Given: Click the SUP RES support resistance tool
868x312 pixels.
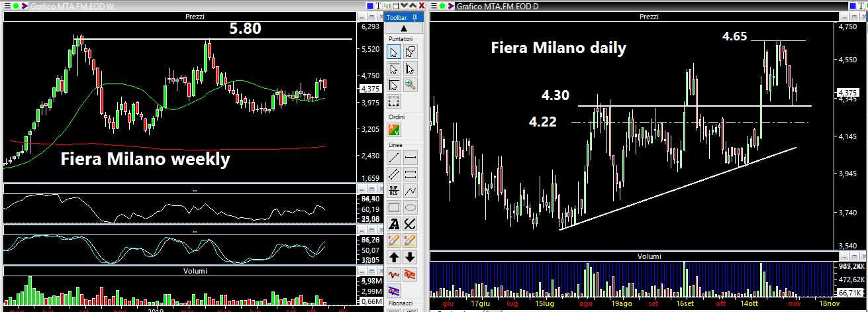Looking at the screenshot, I should [x=393, y=190].
